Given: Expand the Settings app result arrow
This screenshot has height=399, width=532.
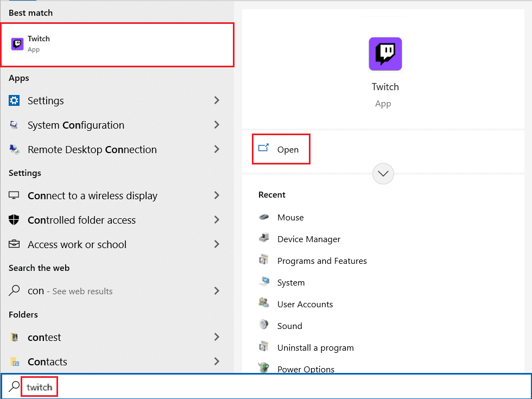Looking at the screenshot, I should pyautogui.click(x=217, y=100).
